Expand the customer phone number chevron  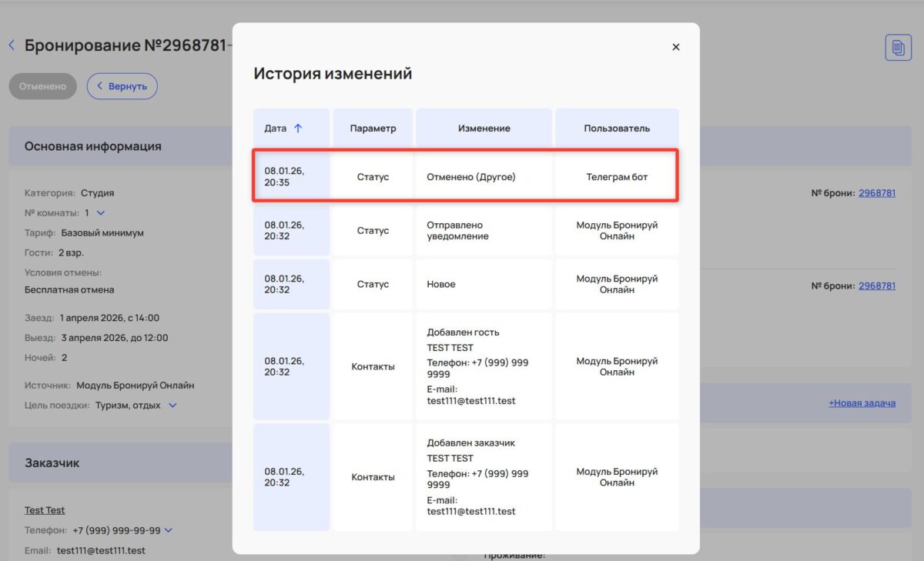(169, 530)
